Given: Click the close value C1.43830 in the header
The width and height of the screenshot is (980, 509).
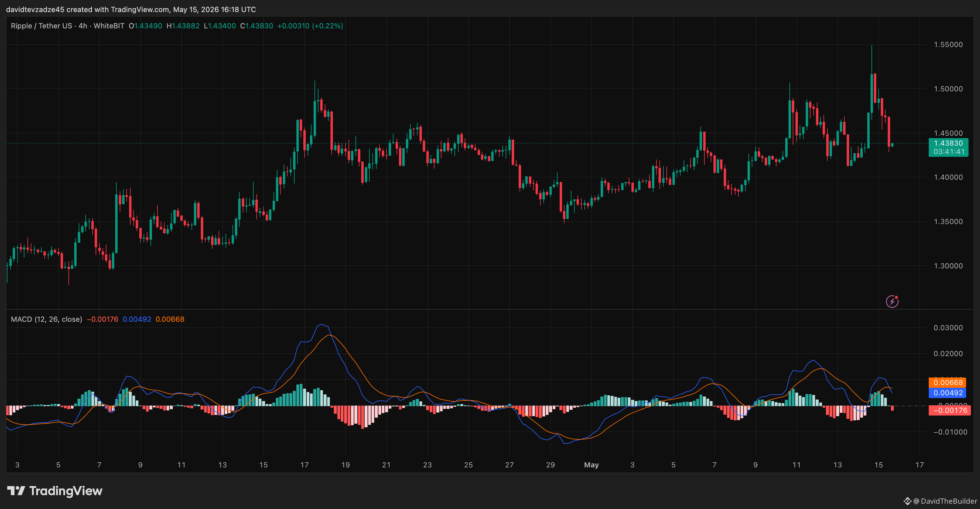Looking at the screenshot, I should pyautogui.click(x=257, y=26).
